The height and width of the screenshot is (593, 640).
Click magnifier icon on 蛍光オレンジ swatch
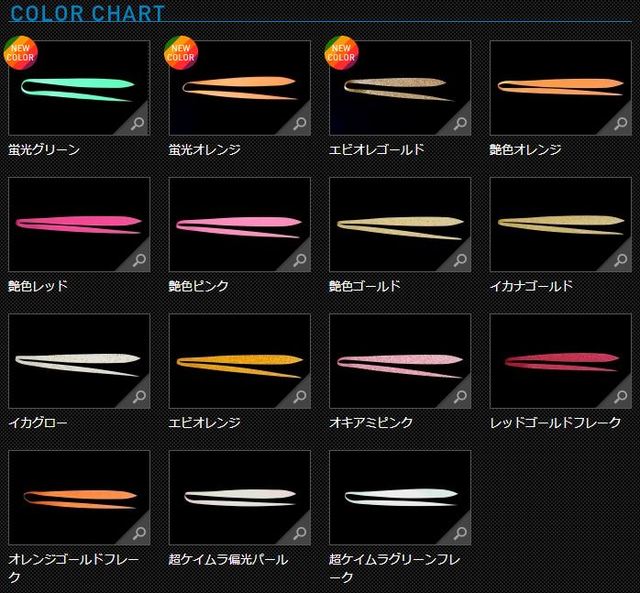300,123
